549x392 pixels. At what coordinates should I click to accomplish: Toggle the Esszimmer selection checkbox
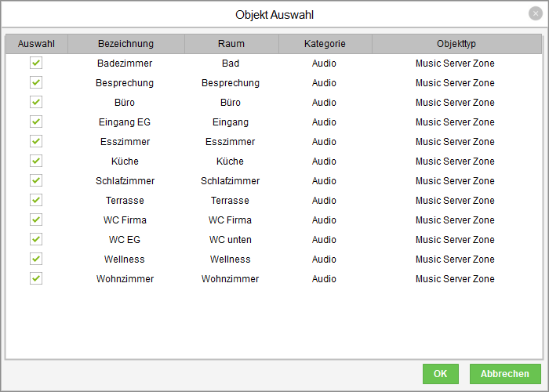[x=36, y=142]
